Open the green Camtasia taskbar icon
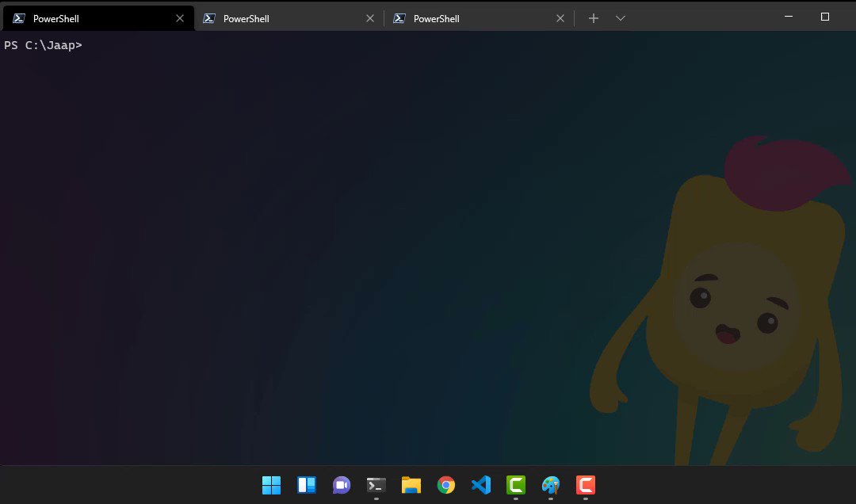This screenshot has width=856, height=504. (516, 485)
